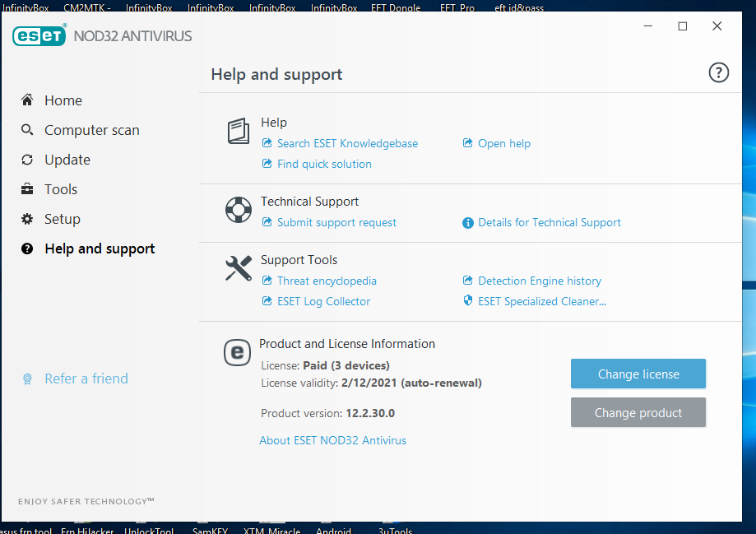Click the Change license button
Image resolution: width=756 pixels, height=534 pixels.
[638, 374]
